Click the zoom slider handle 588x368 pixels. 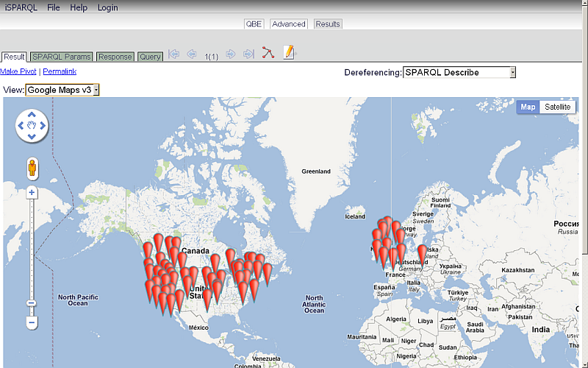32,303
